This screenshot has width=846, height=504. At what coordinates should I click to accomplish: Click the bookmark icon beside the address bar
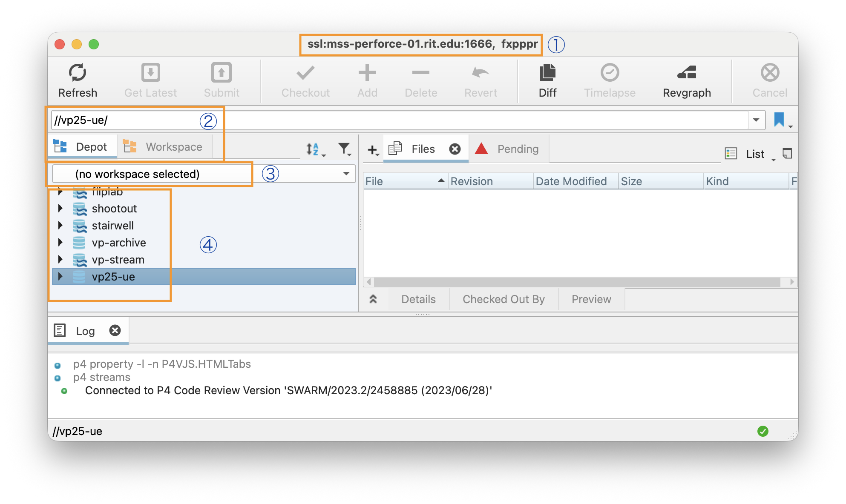pos(779,120)
